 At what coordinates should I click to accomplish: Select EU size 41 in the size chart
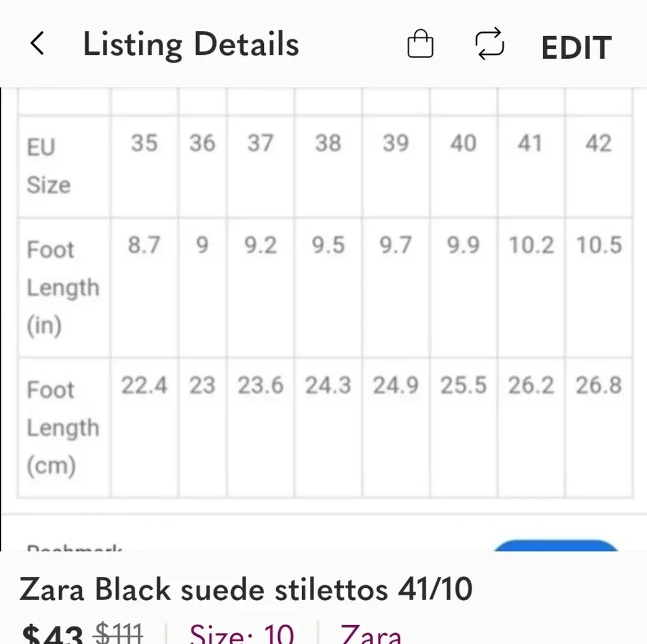[x=530, y=144]
